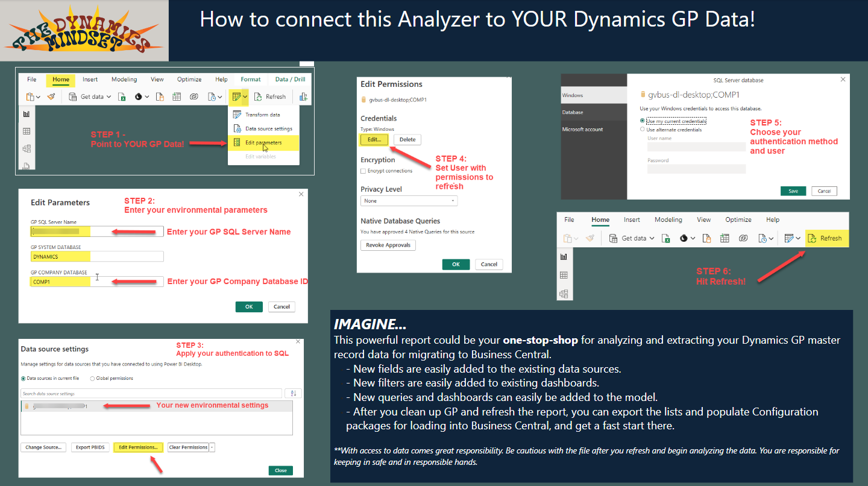
Task: Click highlighted Edit... credentials button
Action: [374, 139]
